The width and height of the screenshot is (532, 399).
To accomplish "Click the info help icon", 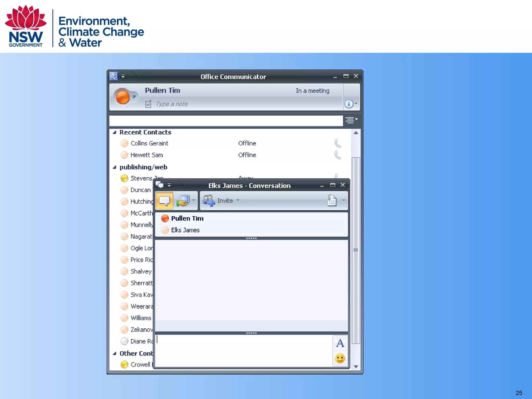I will point(349,104).
